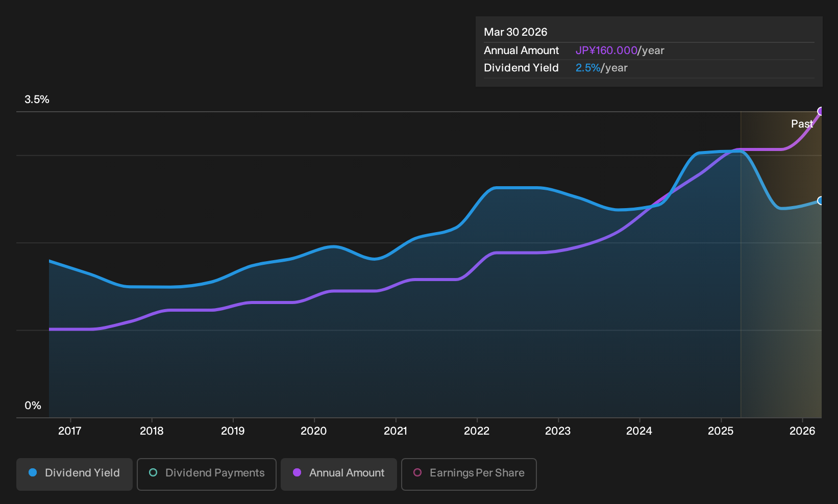Viewport: 838px width, 504px height.
Task: Select the 2017 x-axis label
Action: [70, 431]
